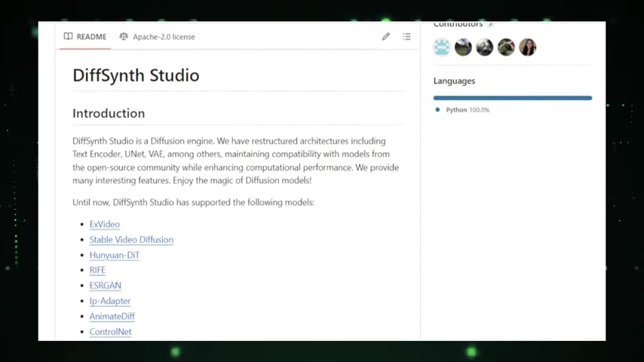Switch to the Apache-2.0 license tab
The image size is (644, 362).
click(157, 36)
